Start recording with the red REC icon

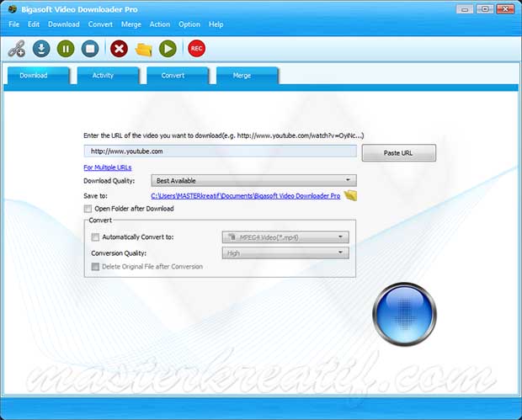[196, 49]
